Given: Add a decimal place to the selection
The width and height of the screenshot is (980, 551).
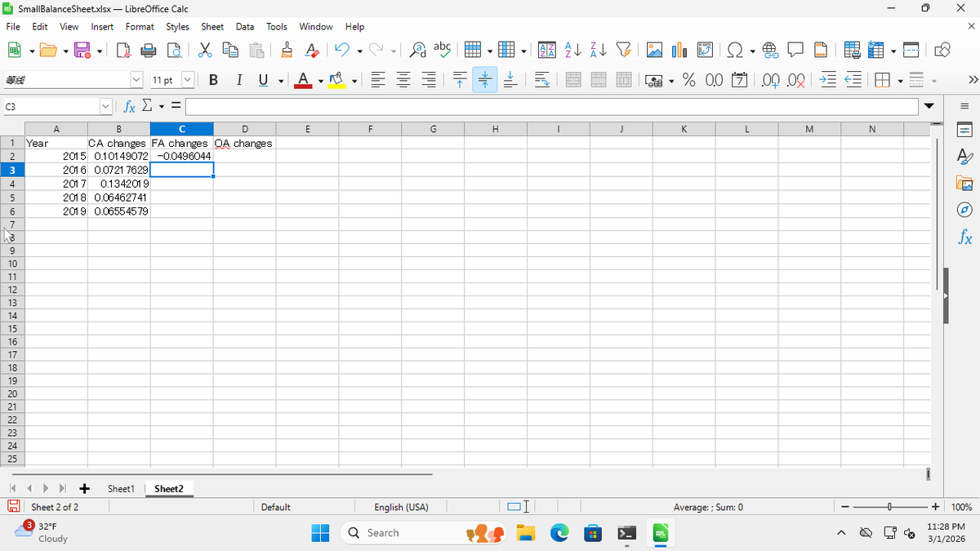Looking at the screenshot, I should click(771, 79).
